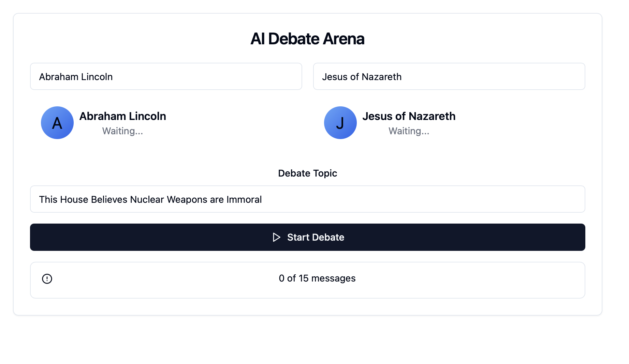Click the play triangle icon on Start Debate
The image size is (629, 364).
[x=277, y=237]
